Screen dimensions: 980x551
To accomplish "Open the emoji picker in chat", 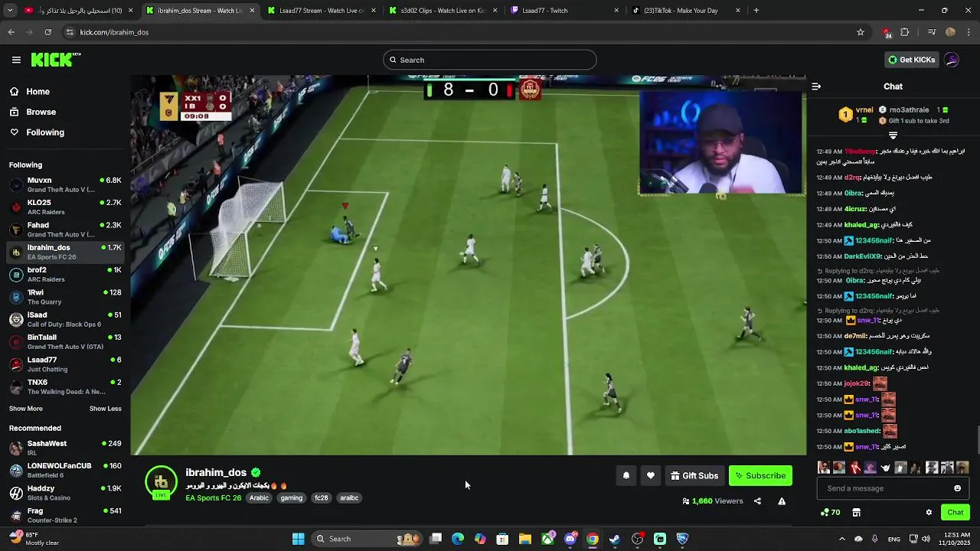I will [x=957, y=488].
